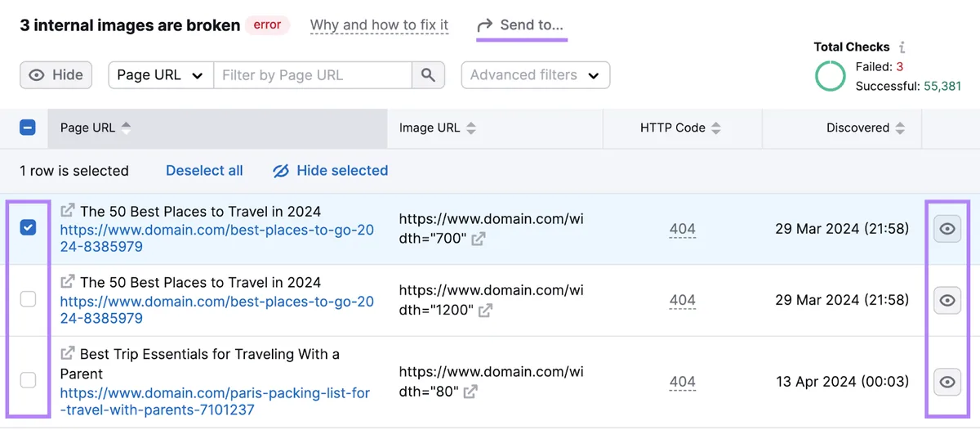The width and height of the screenshot is (980, 430).
Task: Click the 13 Apr 2024 (00:03) date
Action: [x=842, y=382]
